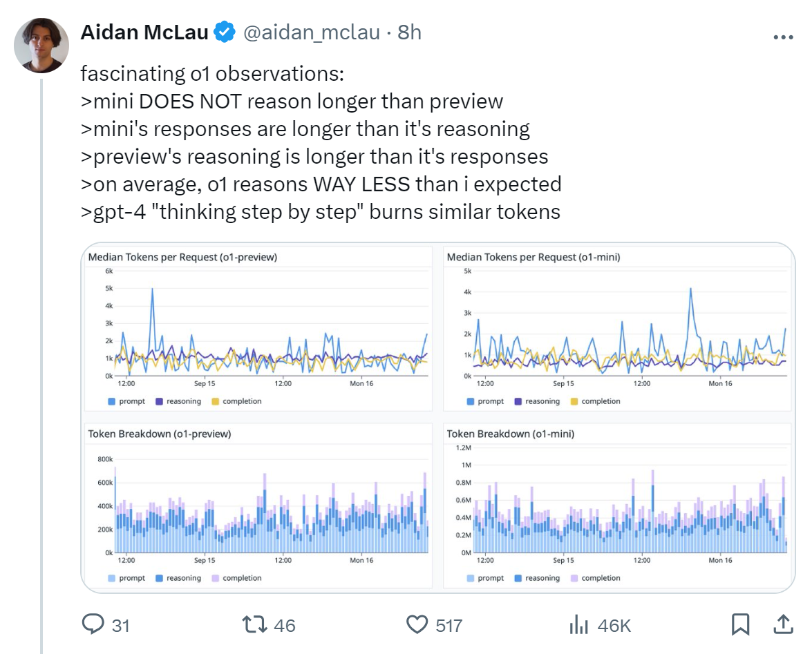Open Aidan McLau's profile avatar

(x=41, y=46)
